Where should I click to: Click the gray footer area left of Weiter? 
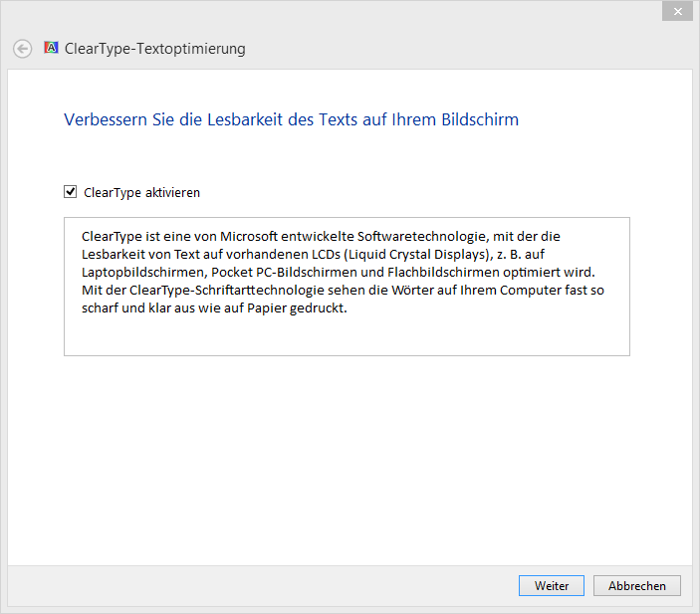click(259, 586)
